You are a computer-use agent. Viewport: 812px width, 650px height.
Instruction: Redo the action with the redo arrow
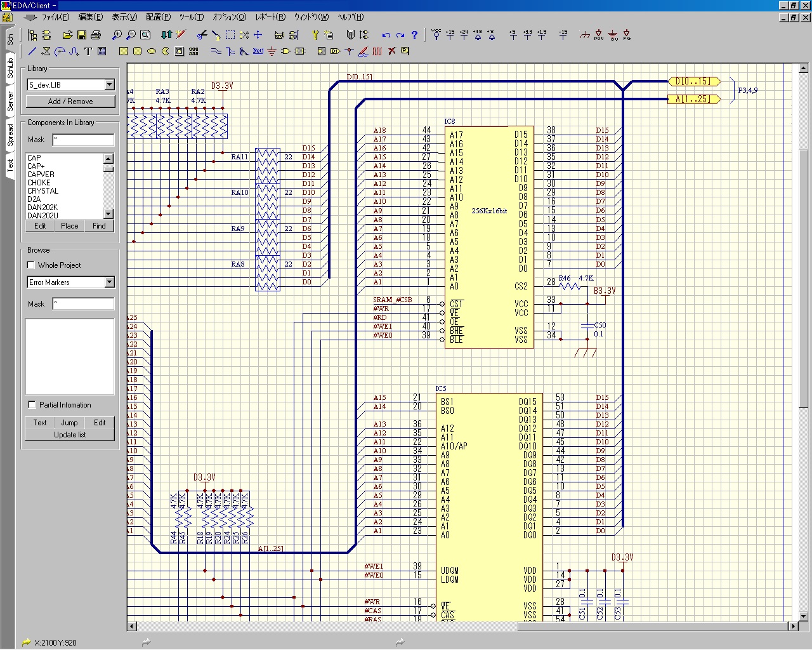[400, 35]
